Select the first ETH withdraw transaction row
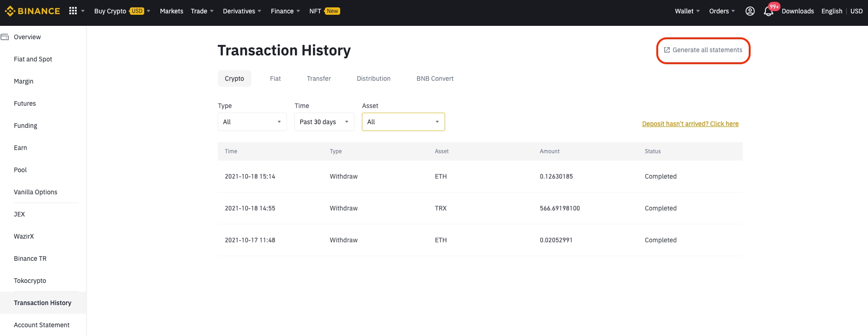This screenshot has width=868, height=336. point(480,176)
